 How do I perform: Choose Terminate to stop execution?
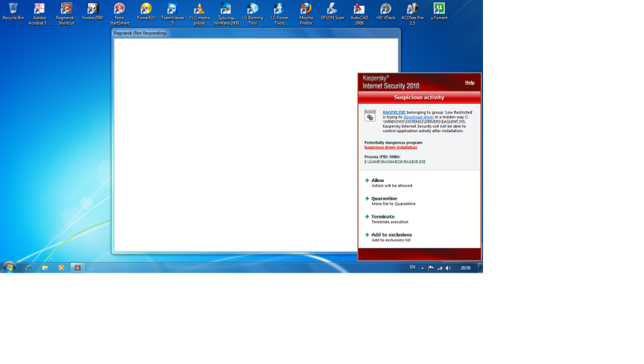387,219
